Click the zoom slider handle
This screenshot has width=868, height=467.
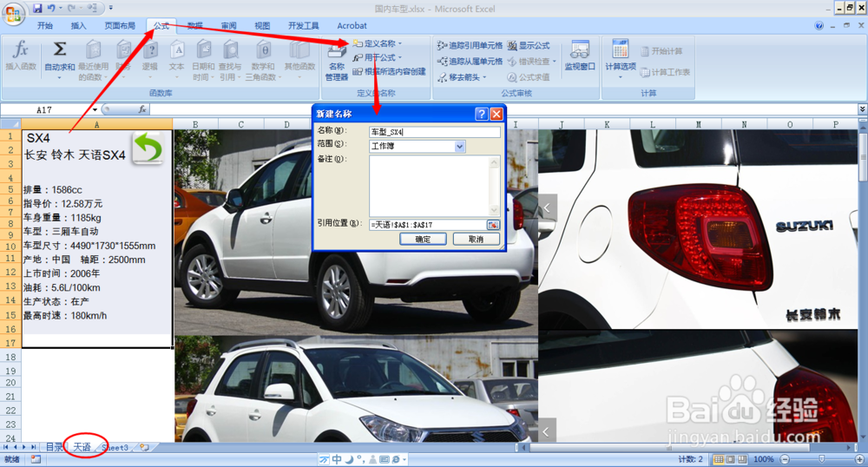[x=821, y=459]
